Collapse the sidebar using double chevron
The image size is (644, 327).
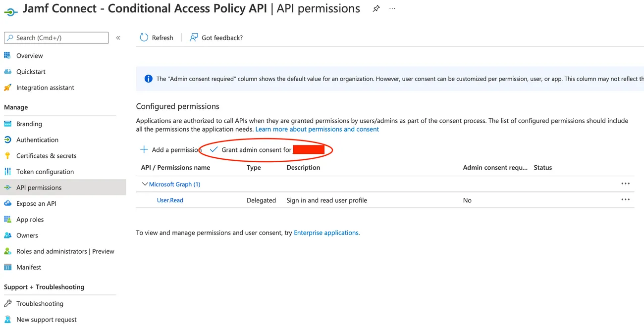click(118, 38)
